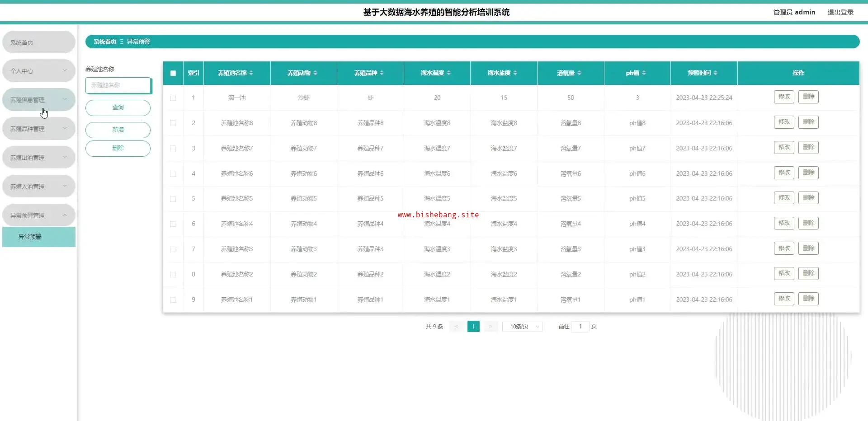The image size is (868, 421).
Task: Check the checkbox for 养殖池名称7 row
Action: 173,148
